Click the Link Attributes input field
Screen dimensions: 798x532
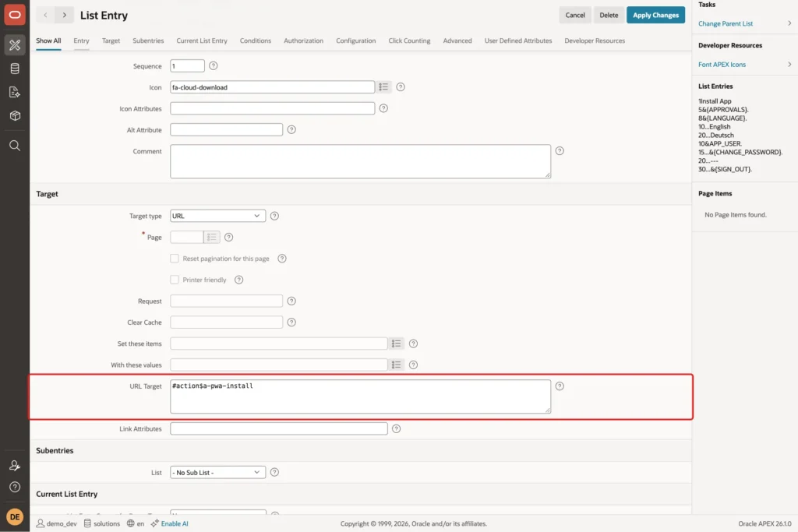(x=279, y=428)
